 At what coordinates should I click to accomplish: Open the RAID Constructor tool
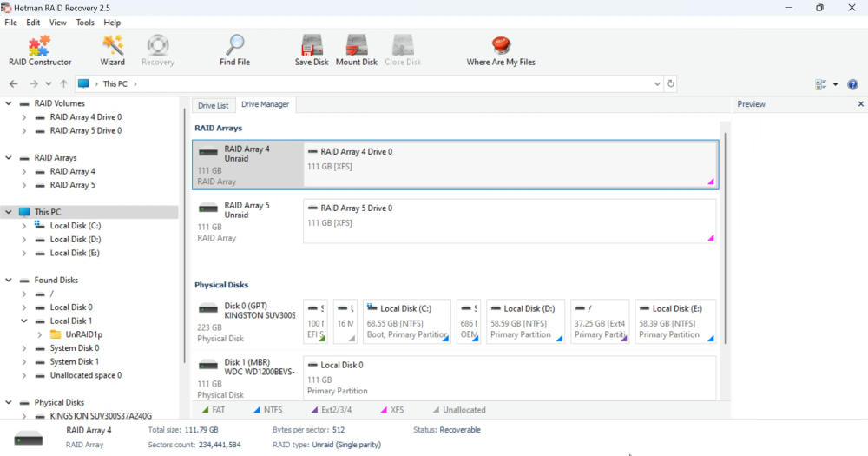point(40,50)
